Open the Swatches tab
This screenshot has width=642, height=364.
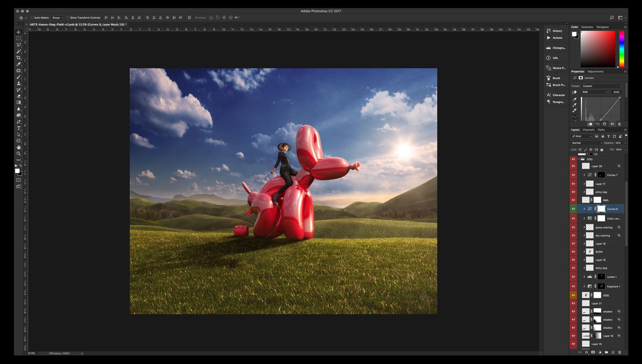click(x=587, y=27)
